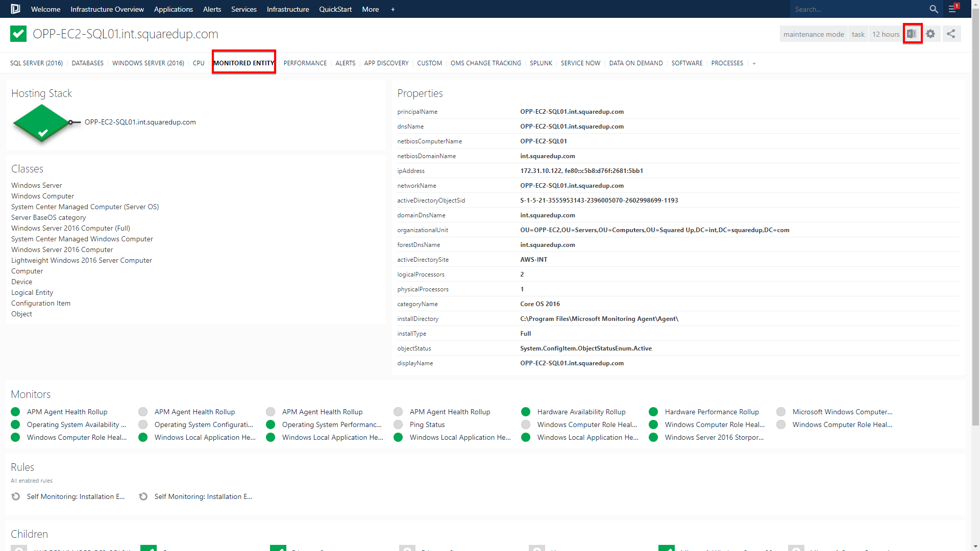Image resolution: width=980 pixels, height=551 pixels.
Task: Toggle maintenance mode
Action: click(x=813, y=34)
